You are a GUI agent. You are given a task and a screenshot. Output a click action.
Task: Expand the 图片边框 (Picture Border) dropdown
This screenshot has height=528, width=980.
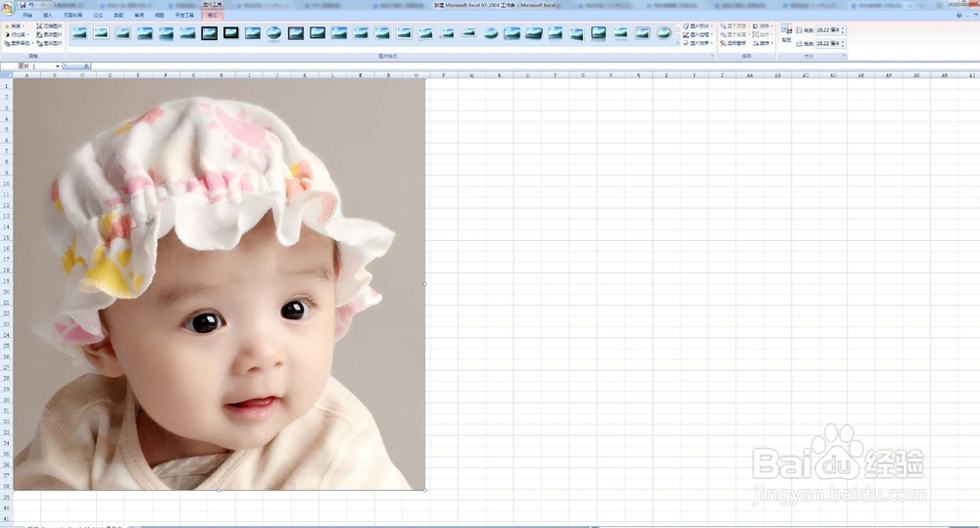[698, 34]
